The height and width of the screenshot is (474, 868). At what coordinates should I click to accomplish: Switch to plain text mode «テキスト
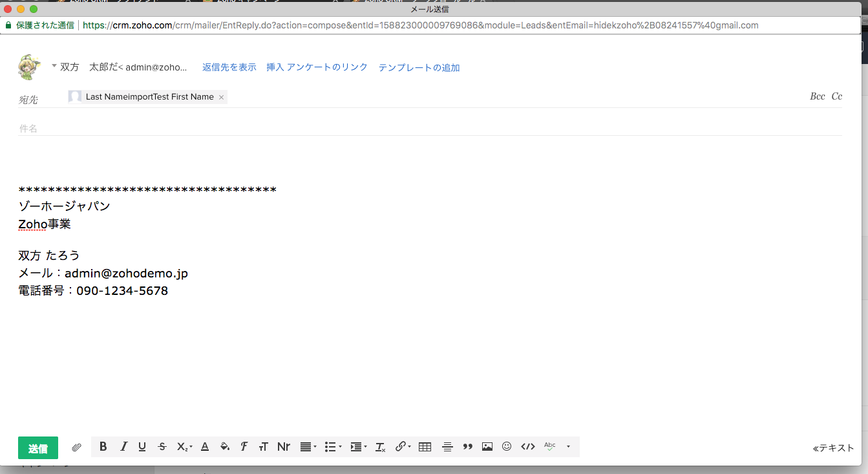[833, 448]
